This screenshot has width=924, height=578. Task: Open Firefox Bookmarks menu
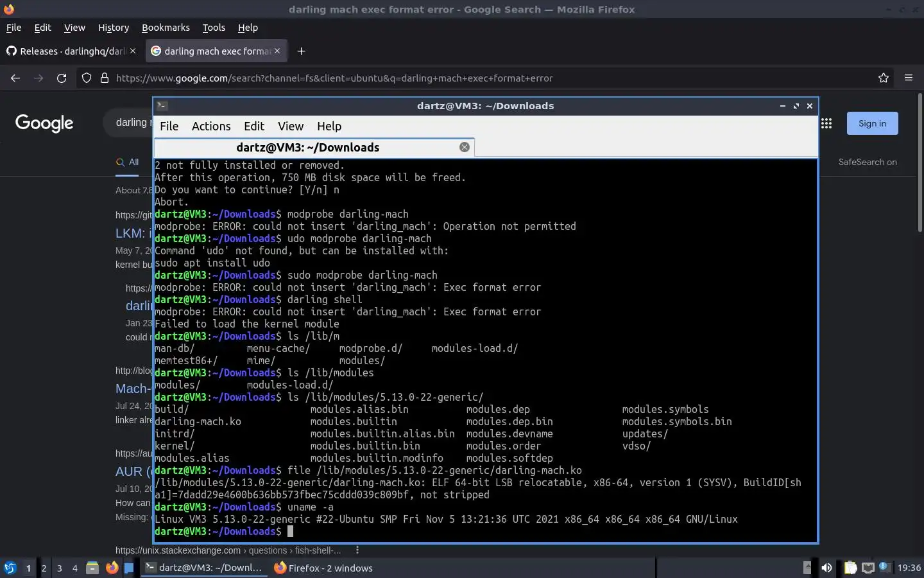(x=166, y=28)
